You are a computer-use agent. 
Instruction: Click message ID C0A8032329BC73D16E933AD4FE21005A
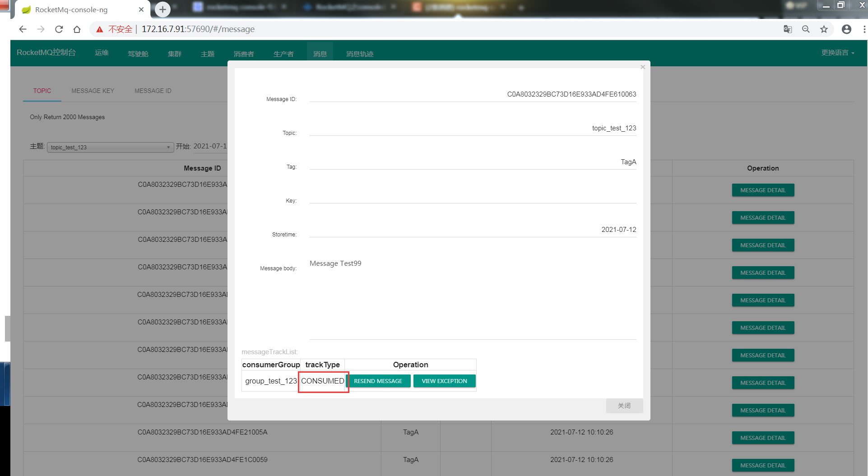pos(202,432)
